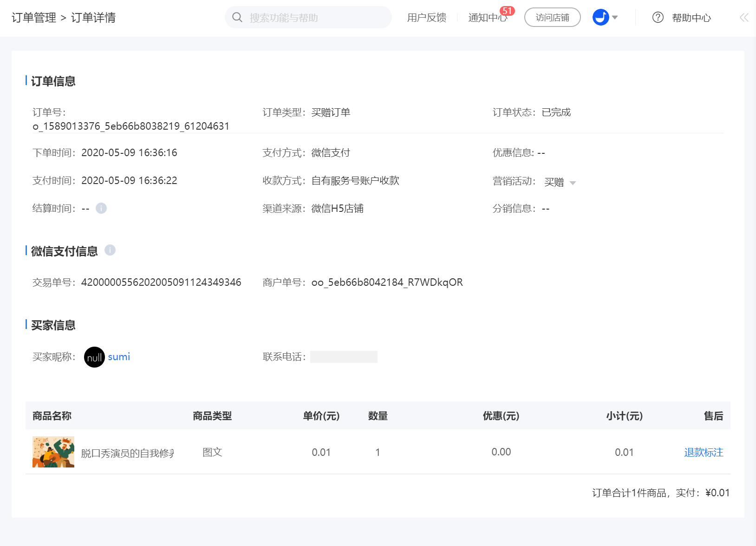Open 用户反馈 feedback link
Image resolution: width=756 pixels, height=546 pixels.
pos(427,18)
